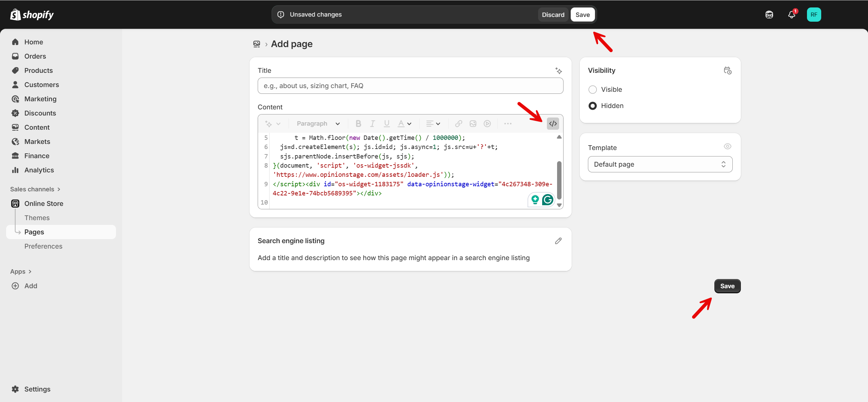Go to Home in the sidebar
868x402 pixels.
point(61,42)
